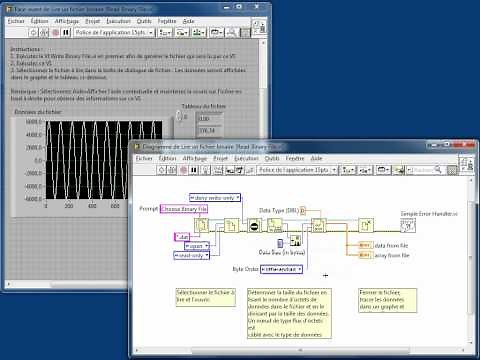Open Edition menu in front panel window
This screenshot has height=360, width=480.
click(39, 21)
